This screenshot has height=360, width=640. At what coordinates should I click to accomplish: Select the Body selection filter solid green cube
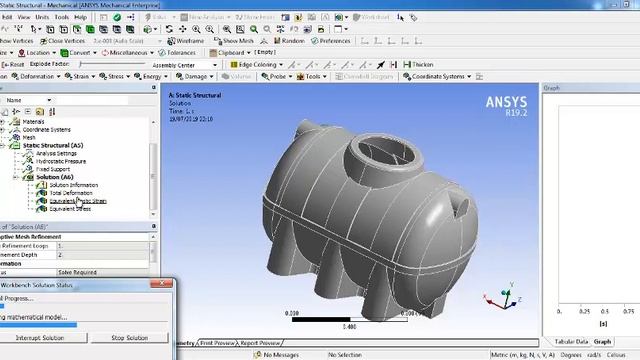(x=90, y=29)
